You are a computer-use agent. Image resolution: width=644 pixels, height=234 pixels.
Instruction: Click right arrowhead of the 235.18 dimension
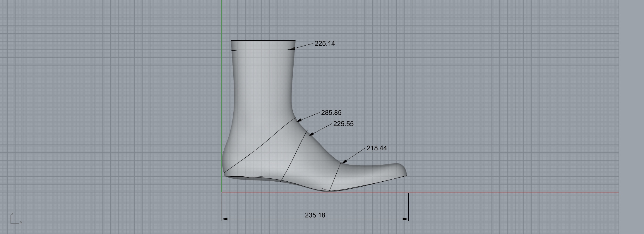(x=406, y=219)
